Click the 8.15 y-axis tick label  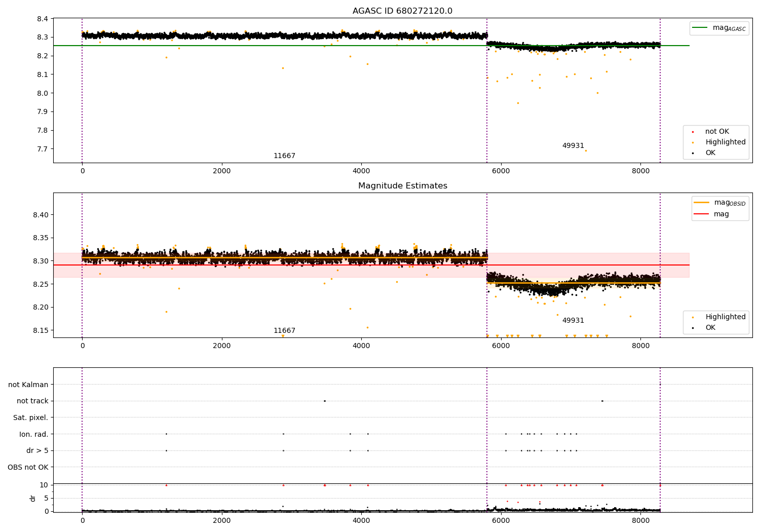(41, 330)
